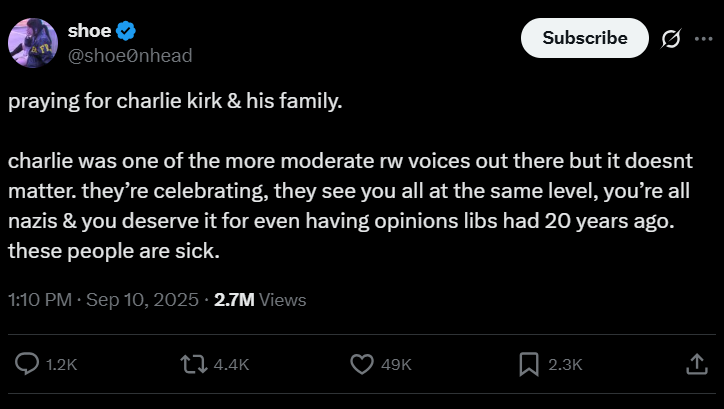
Task: Click the display name "shoe"
Action: 89,31
